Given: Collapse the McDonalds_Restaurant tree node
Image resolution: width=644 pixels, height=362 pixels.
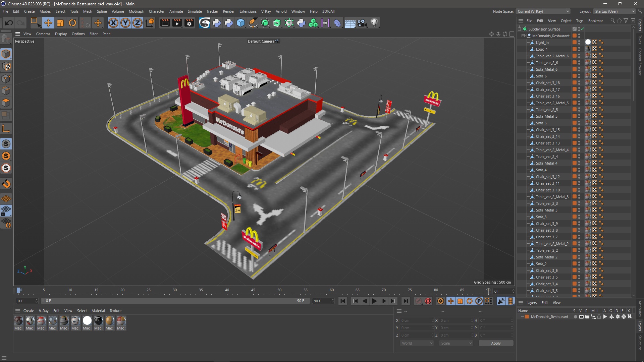Looking at the screenshot, I should pyautogui.click(x=523, y=36).
